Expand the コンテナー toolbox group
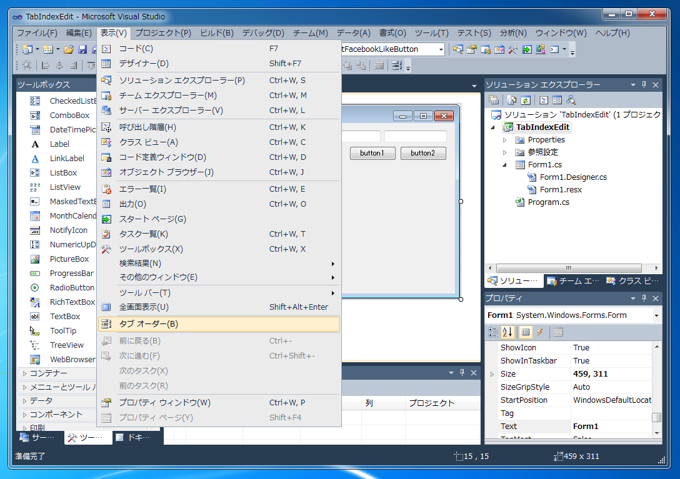This screenshot has height=479, width=680. 24,373
